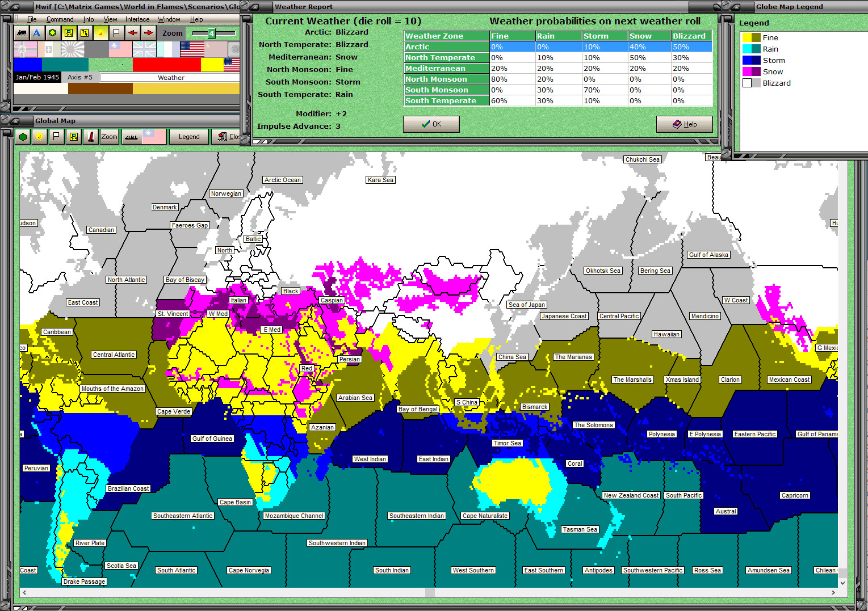
Task: Click the Snow color swatch in legend
Action: coord(752,71)
